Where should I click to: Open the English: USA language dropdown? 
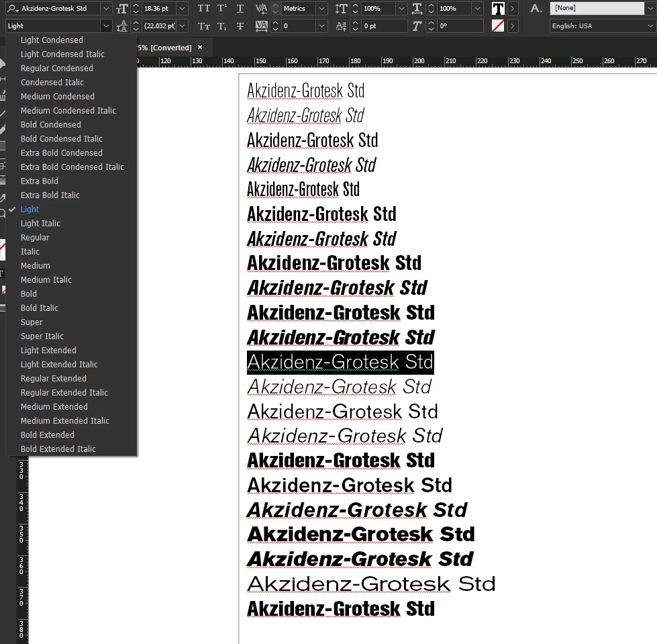pos(602,26)
